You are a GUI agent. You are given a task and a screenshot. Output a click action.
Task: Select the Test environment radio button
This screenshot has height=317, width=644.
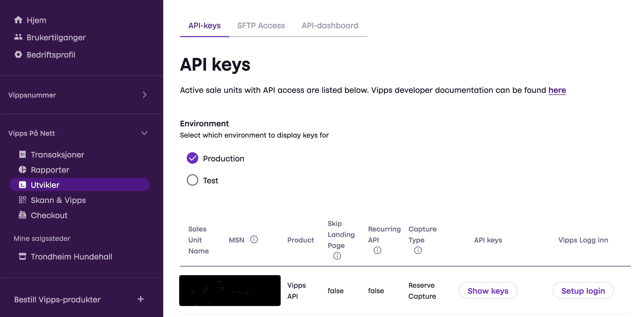click(192, 180)
